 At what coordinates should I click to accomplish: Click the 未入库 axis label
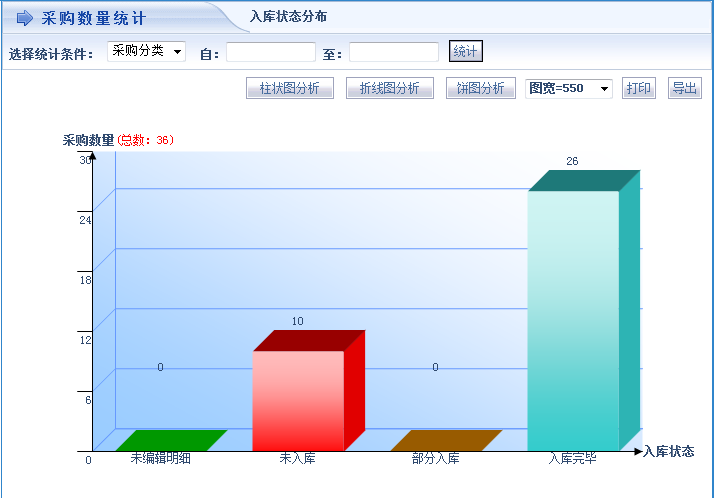pos(299,459)
